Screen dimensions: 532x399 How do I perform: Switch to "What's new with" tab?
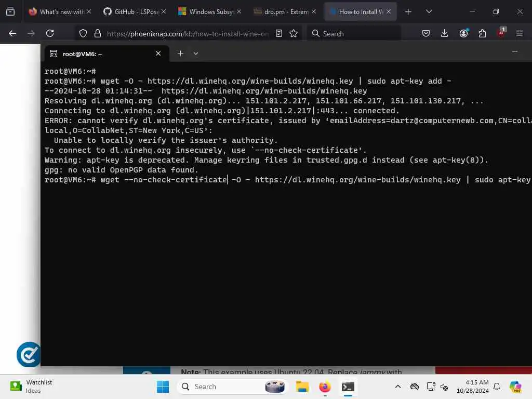pos(60,11)
